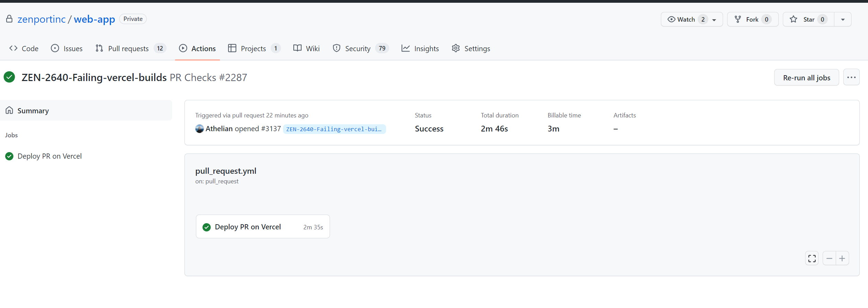Open the ZEN-2640-Failing-vercel-bui… branch link
Screen dimensions: 868x308
[x=334, y=129]
